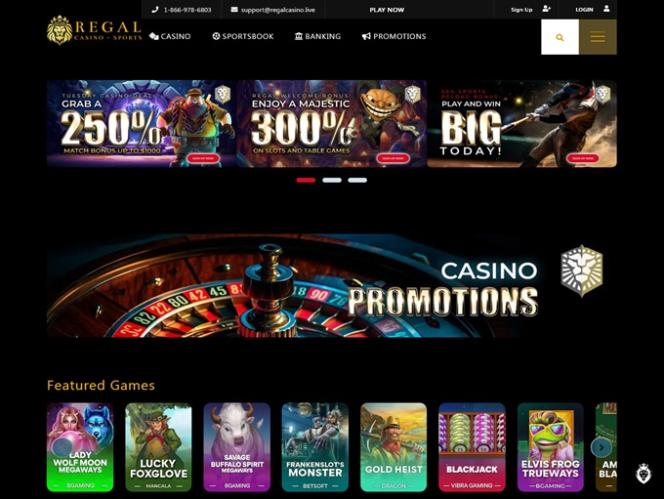Open the hamburger menu icon
Viewport: 664px width, 499px height.
pyautogui.click(x=598, y=37)
